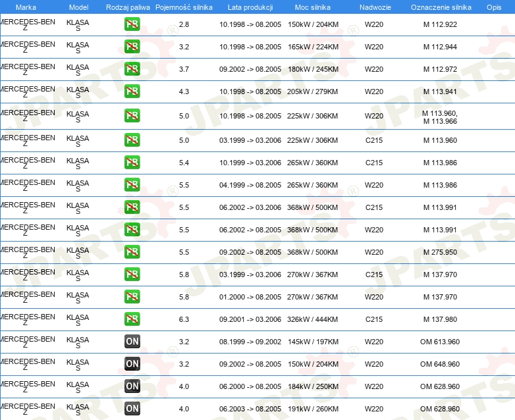Click engine capacity value 6.3
Screen dimensions: 515x420
(184, 319)
